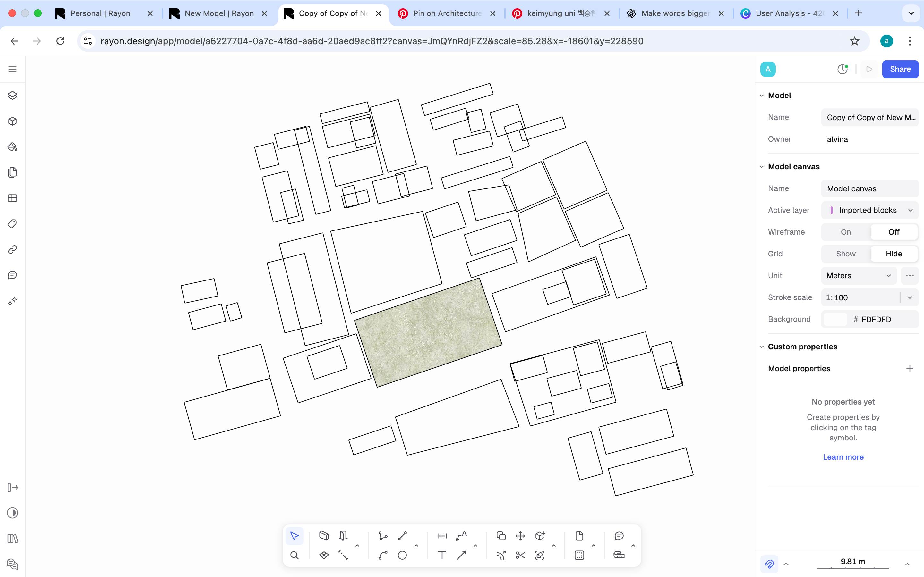Set Grid to Show
The height and width of the screenshot is (577, 924).
[x=845, y=254]
